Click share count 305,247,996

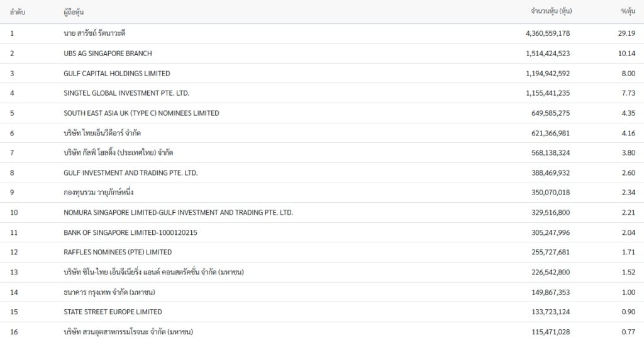click(x=550, y=233)
